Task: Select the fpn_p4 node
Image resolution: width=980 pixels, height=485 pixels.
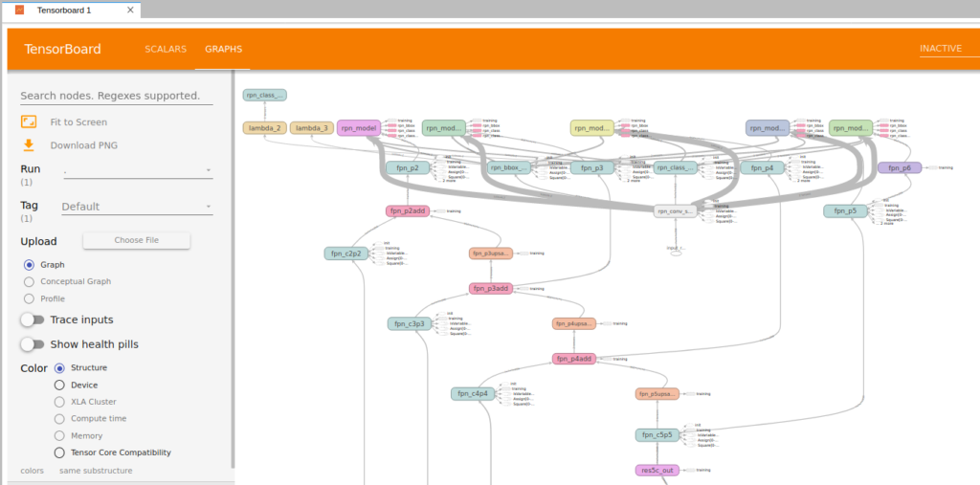Action: click(762, 167)
